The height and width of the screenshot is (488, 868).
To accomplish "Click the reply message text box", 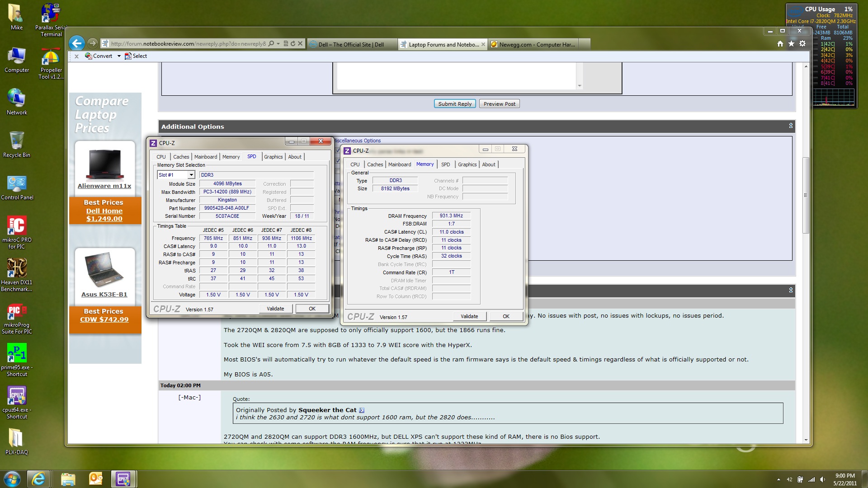I will [x=456, y=76].
